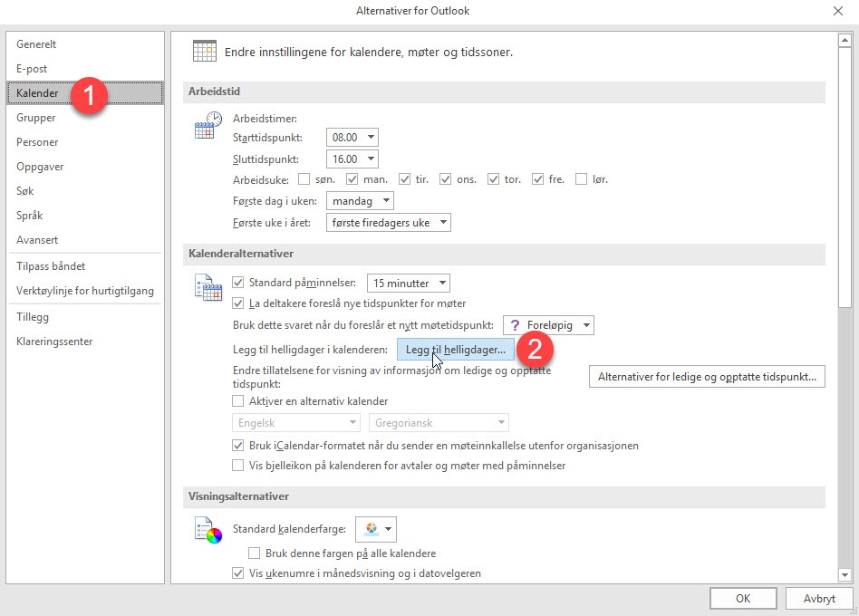Uncheck the fre. workweek checkbox
The height and width of the screenshot is (616, 859).
point(537,179)
